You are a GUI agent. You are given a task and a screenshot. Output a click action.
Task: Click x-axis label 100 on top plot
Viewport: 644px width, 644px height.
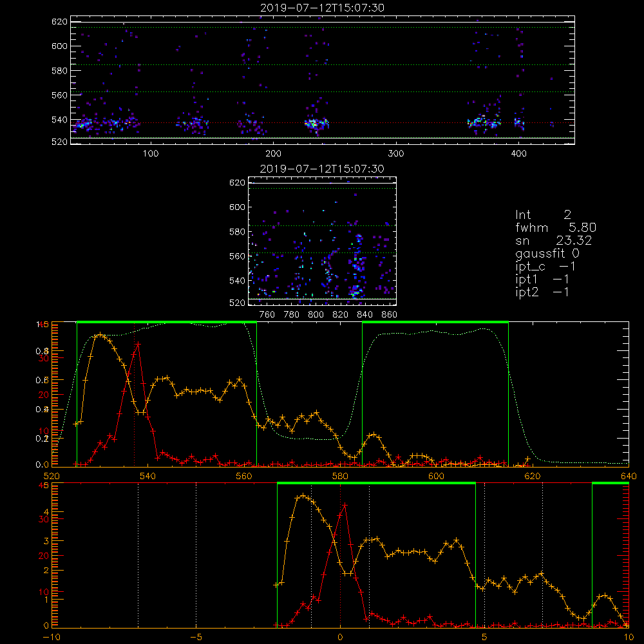pos(151,154)
